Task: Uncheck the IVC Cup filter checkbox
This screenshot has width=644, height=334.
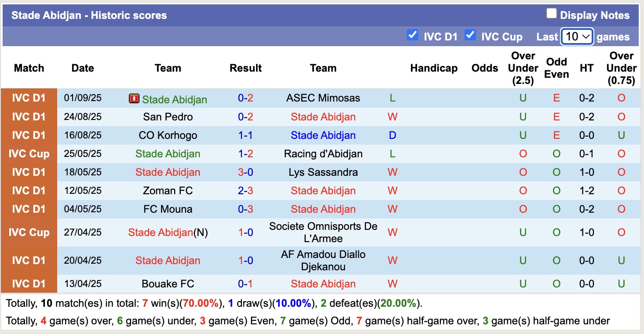Action: coord(470,35)
